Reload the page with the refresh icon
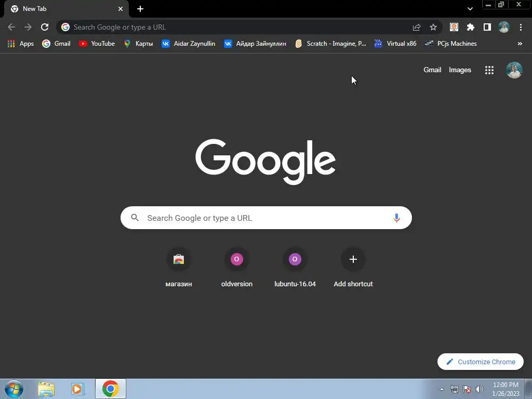 45,27
